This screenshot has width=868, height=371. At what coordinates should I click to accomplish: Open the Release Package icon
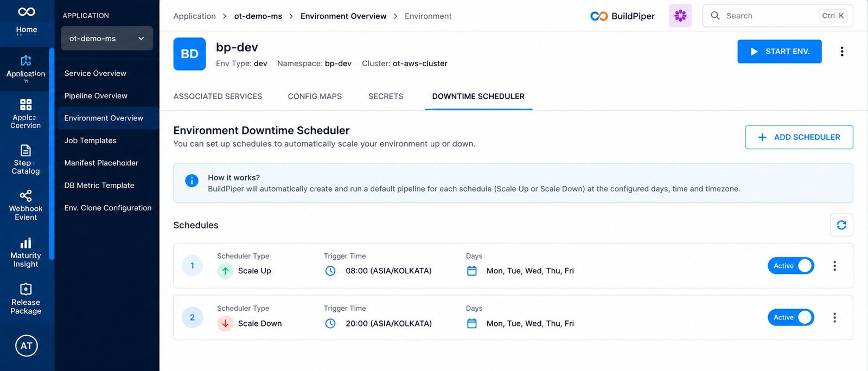point(25,289)
